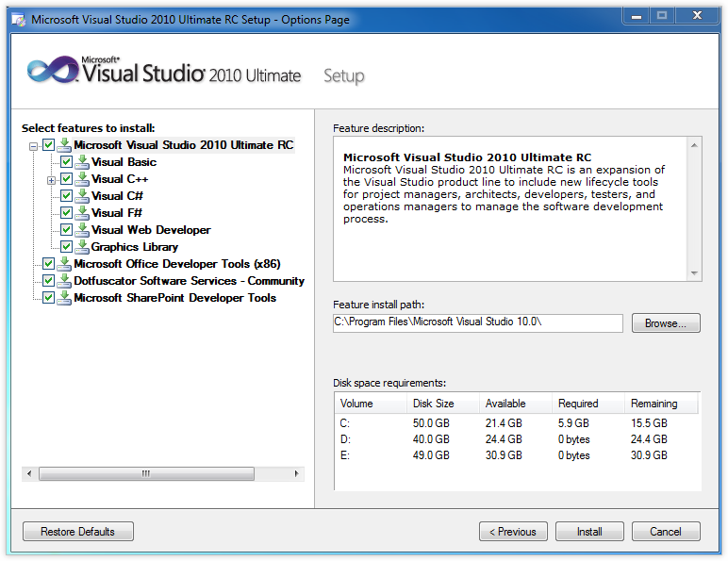Click the install icon beside Dotfuscator Software Services

[x=64, y=281]
